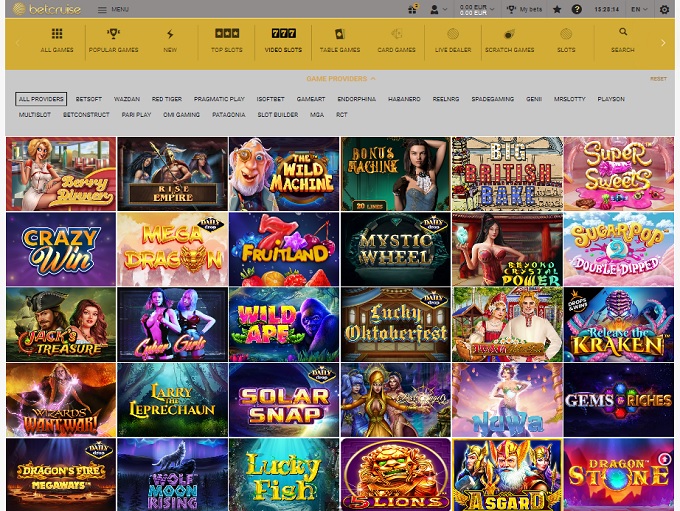Click the Search magnifier icon

[622, 32]
